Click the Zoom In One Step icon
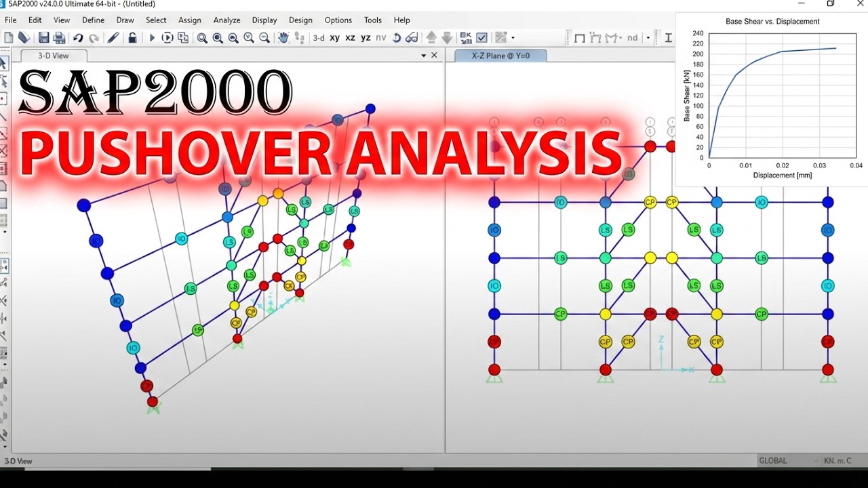The width and height of the screenshot is (868, 488). click(x=249, y=38)
